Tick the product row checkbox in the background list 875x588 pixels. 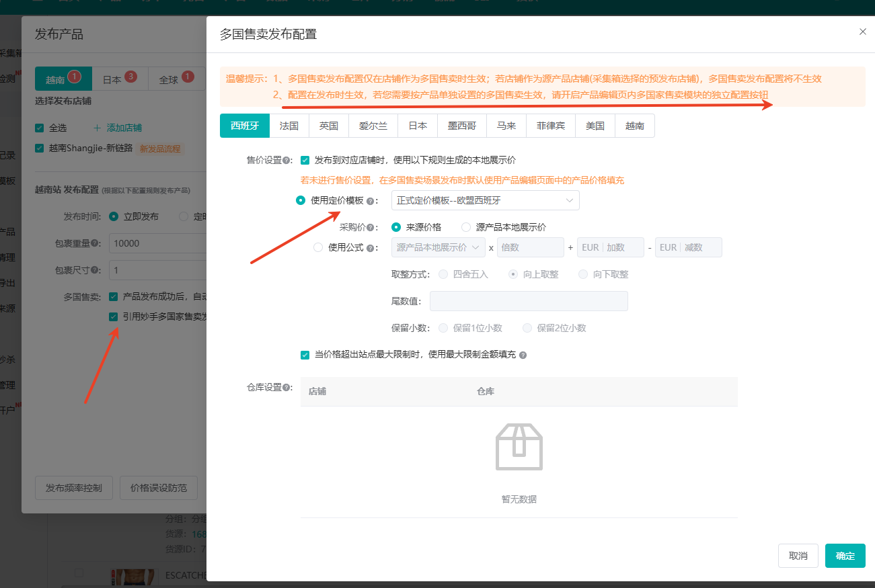pyautogui.click(x=79, y=573)
